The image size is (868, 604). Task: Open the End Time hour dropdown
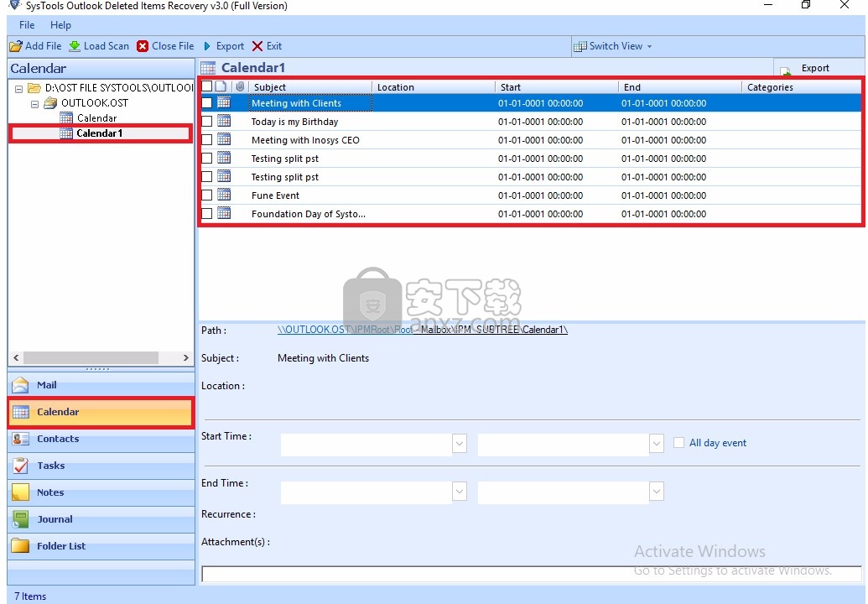coord(657,491)
